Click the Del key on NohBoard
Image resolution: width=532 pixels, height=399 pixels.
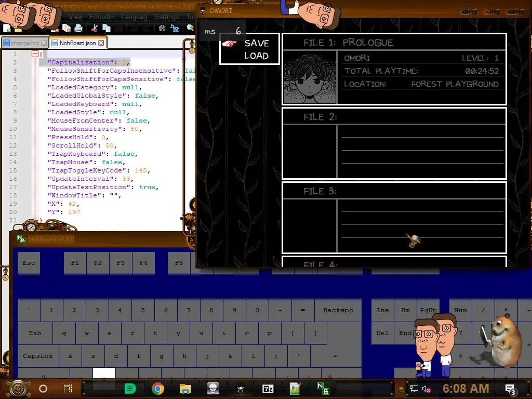pos(382,333)
